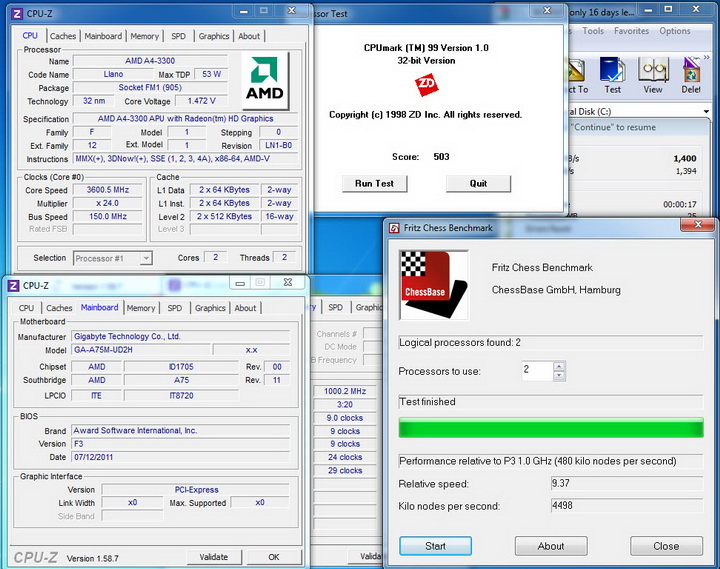
Task: Click Validate in lower CPU-Z window
Action: (214, 557)
